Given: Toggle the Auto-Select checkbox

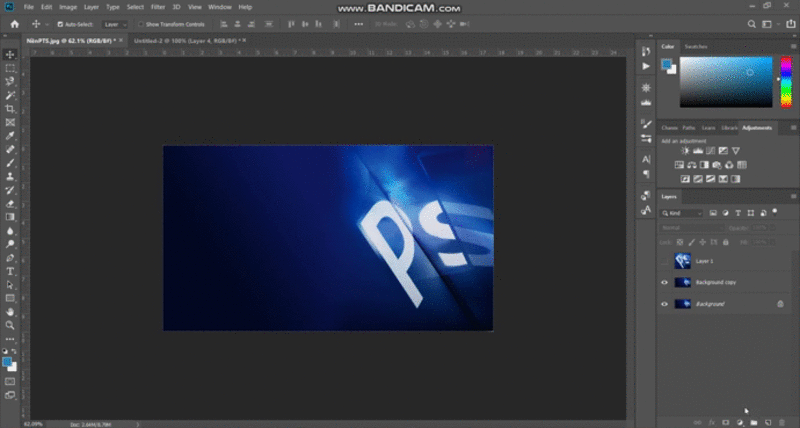Looking at the screenshot, I should click(60, 24).
